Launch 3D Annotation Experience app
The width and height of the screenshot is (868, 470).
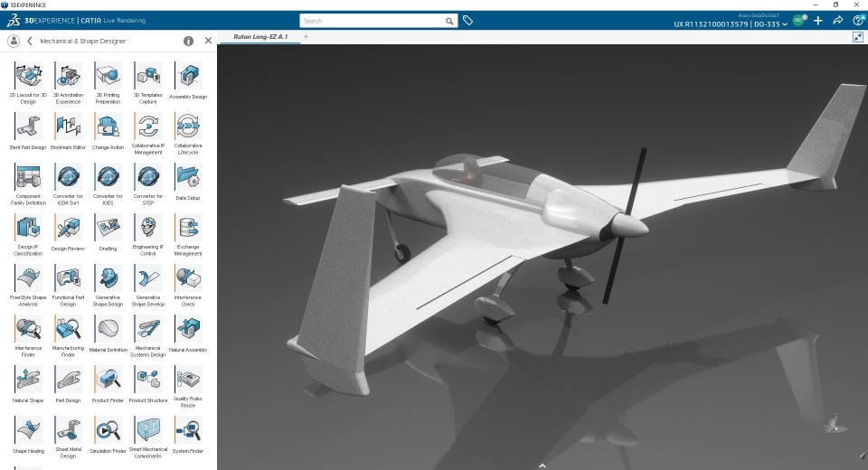(68, 76)
